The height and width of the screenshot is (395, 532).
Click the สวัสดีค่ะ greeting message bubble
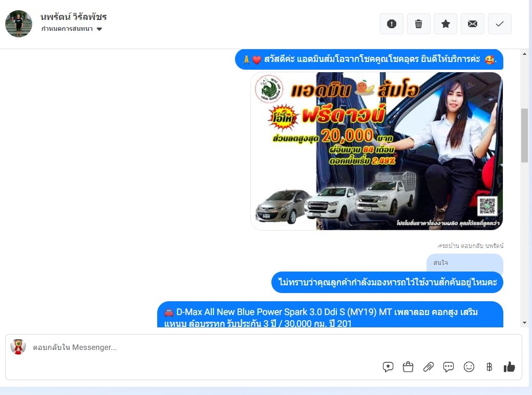tap(369, 59)
